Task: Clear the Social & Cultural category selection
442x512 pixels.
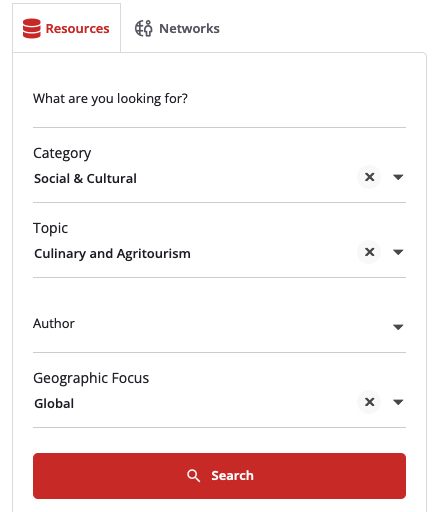Action: pyautogui.click(x=369, y=177)
